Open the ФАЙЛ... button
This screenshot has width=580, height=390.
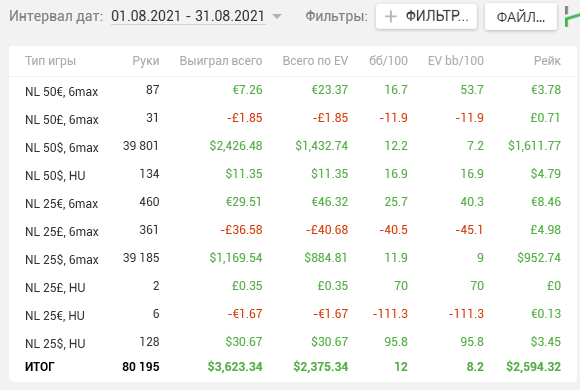click(521, 17)
